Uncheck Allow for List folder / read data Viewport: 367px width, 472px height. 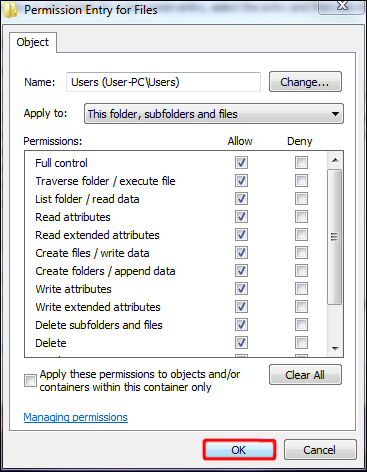241,199
